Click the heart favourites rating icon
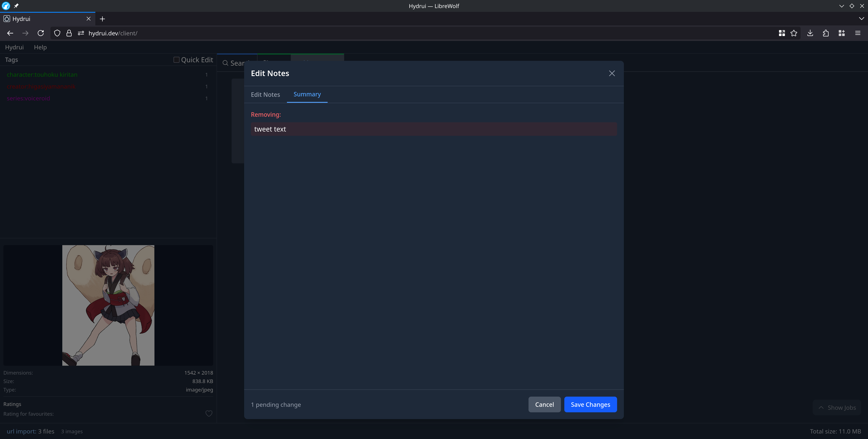 tap(209, 413)
